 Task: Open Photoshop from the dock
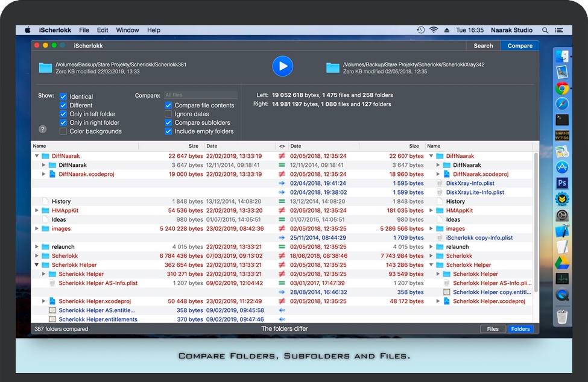pos(562,183)
